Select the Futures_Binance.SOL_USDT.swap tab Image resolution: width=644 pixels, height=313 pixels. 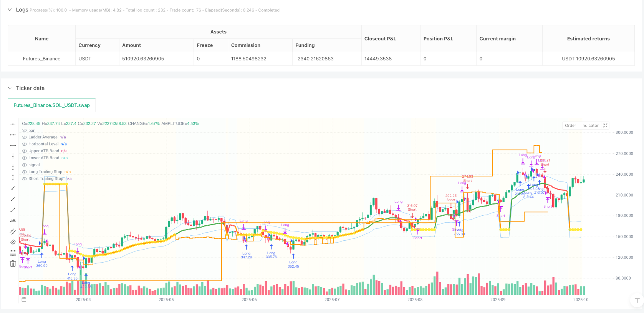coord(51,105)
